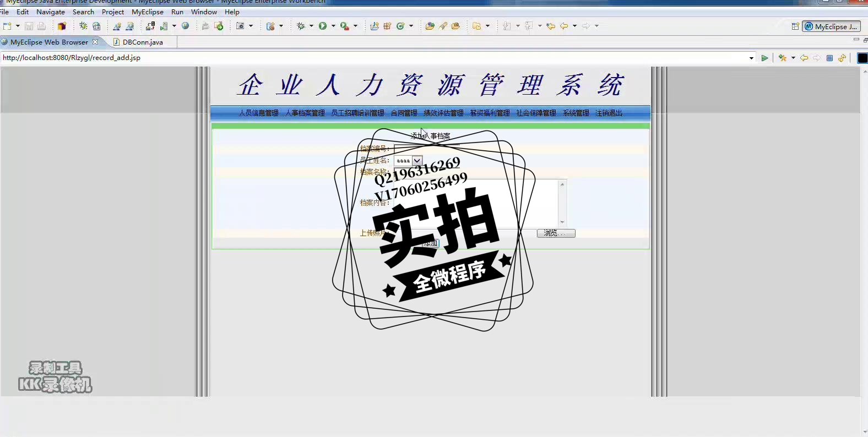This screenshot has width=868, height=437.
Task: Click the Open Perspective icon
Action: pos(795,26)
